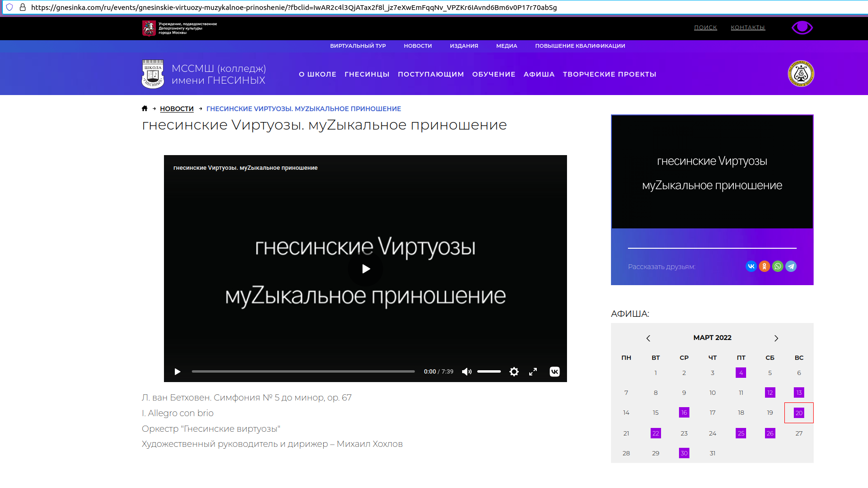Screen dimensions: 868x488
Task: Adjust the video volume slider
Action: coord(489,372)
